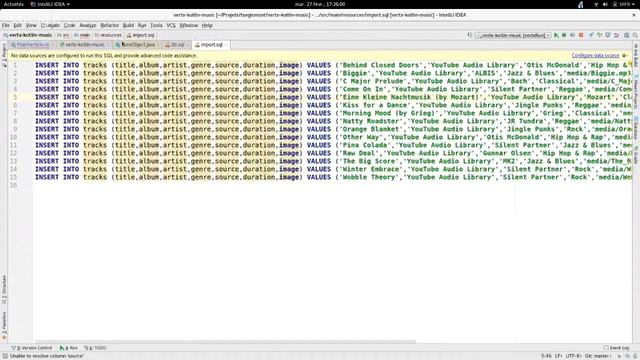640x360 pixels.
Task: Click the date and time in top bar
Action: coord(320,4)
